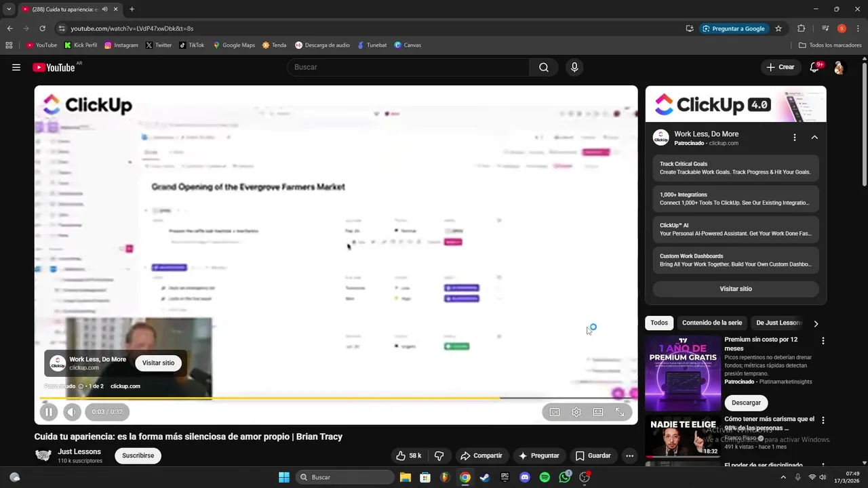Select the De Just Lessons chip
Image resolution: width=868 pixels, height=488 pixels.
coord(778,323)
